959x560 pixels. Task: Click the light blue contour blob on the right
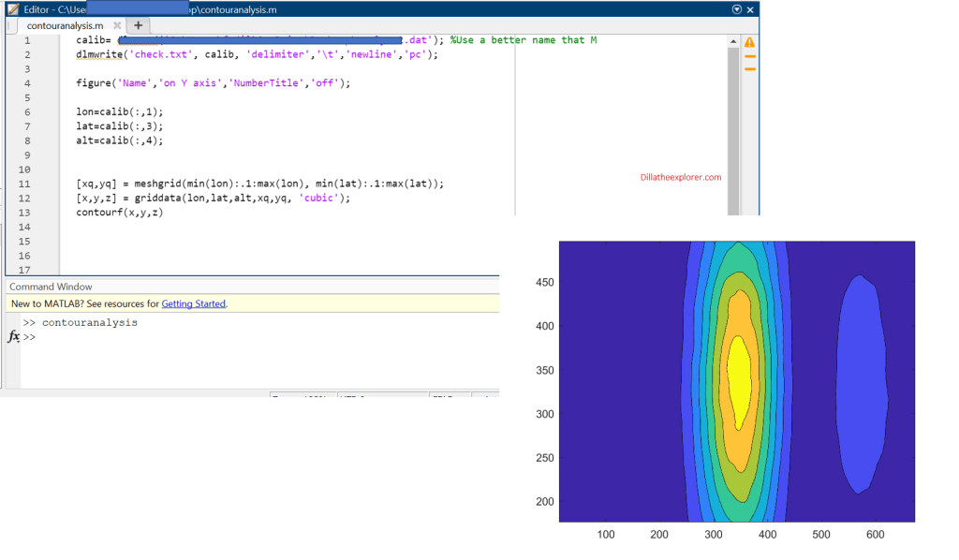pyautogui.click(x=861, y=384)
